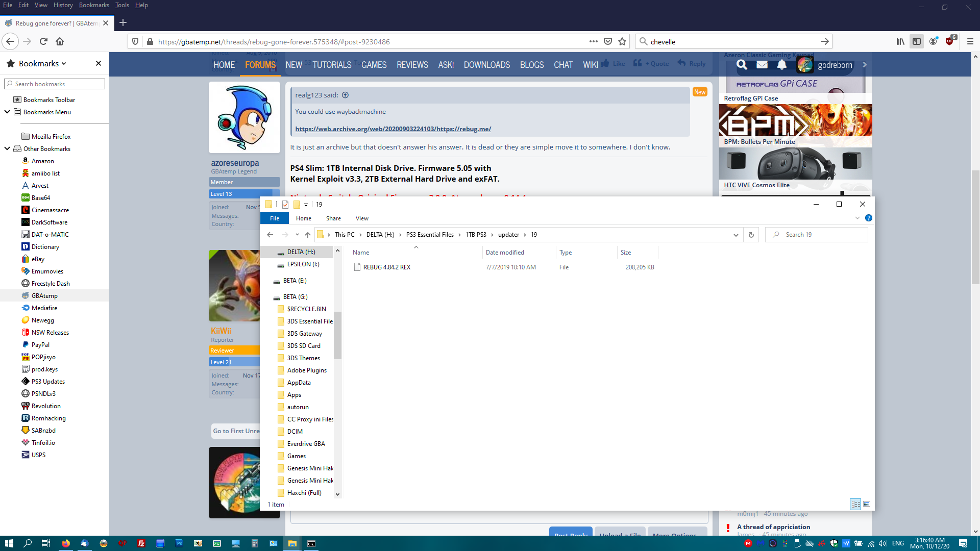Select the Share tab in File Explorer
Screen dimensions: 980x551
point(333,218)
